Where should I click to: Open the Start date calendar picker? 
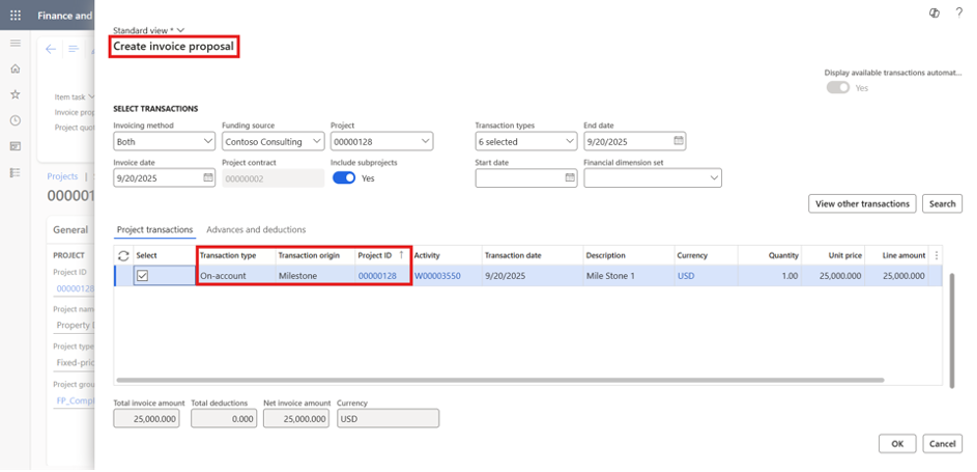[570, 178]
